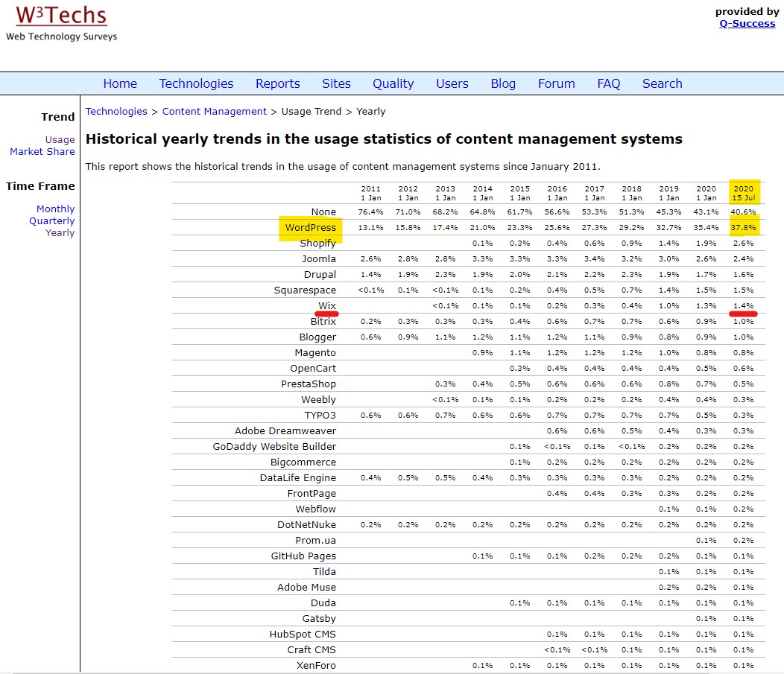
Task: Click the Duda row label
Action: pos(323,603)
